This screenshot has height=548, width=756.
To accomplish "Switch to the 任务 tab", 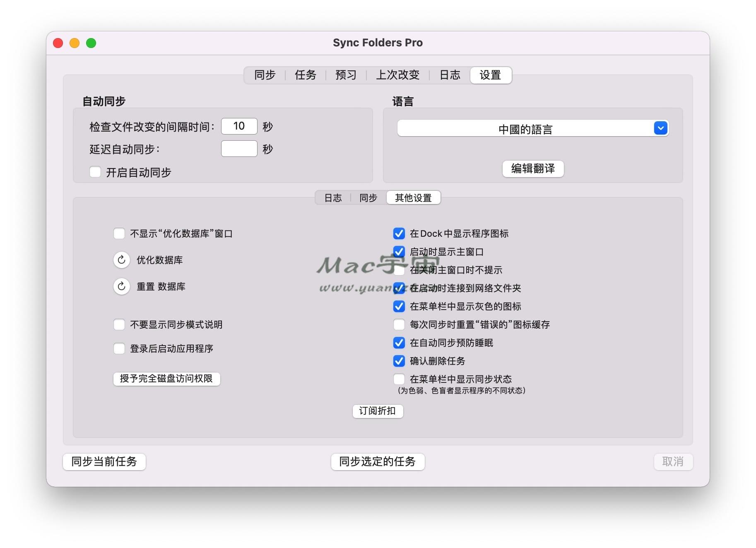I will (x=306, y=75).
